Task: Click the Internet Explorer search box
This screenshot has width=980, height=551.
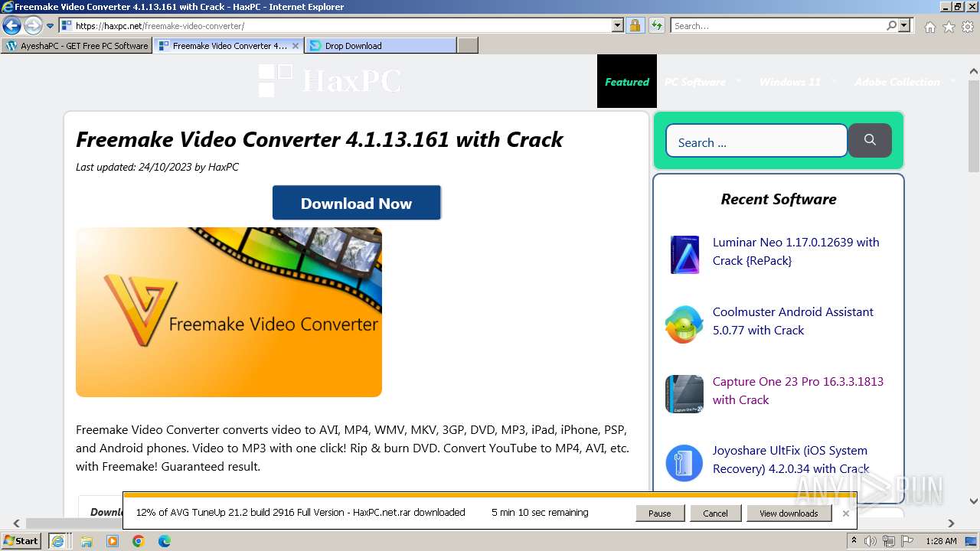Action: point(778,26)
